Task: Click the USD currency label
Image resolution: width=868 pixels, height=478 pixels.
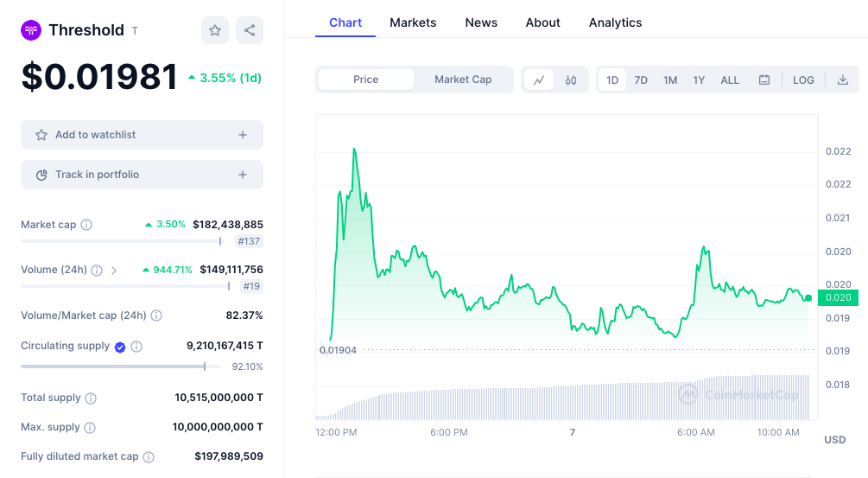Action: coord(835,440)
